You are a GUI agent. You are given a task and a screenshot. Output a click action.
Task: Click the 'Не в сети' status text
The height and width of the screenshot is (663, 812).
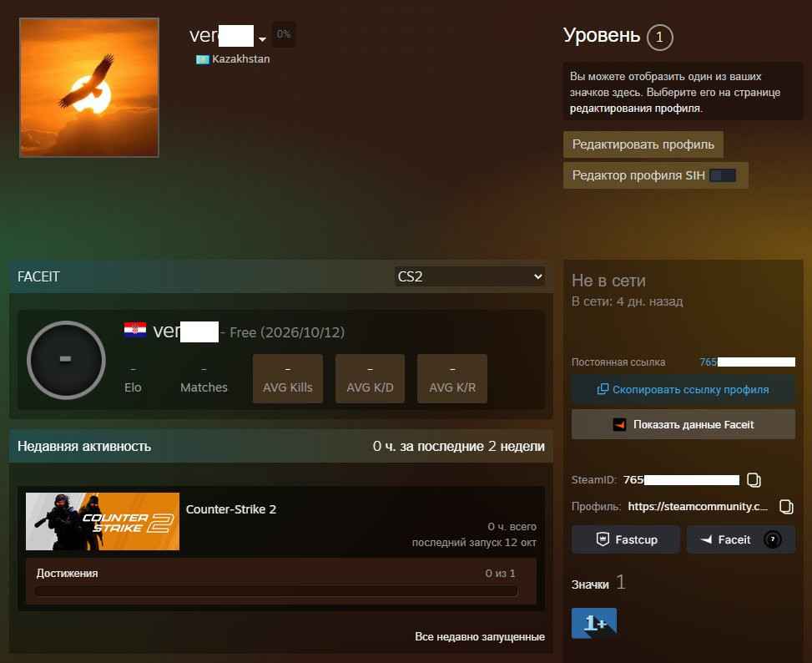608,281
